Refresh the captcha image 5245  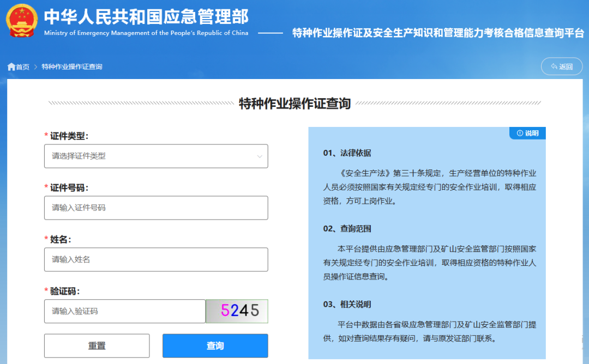pos(237,311)
